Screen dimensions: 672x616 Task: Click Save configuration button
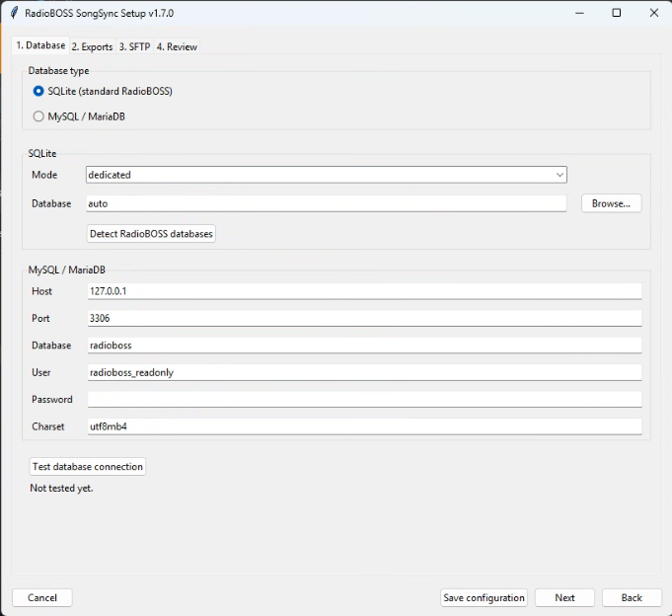point(484,598)
